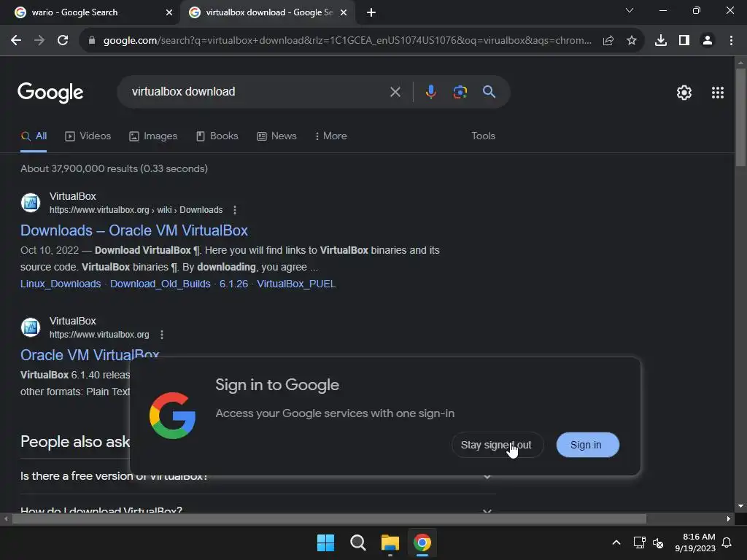Click the vertical scrollbar thumb
747x560 pixels.
(x=740, y=118)
